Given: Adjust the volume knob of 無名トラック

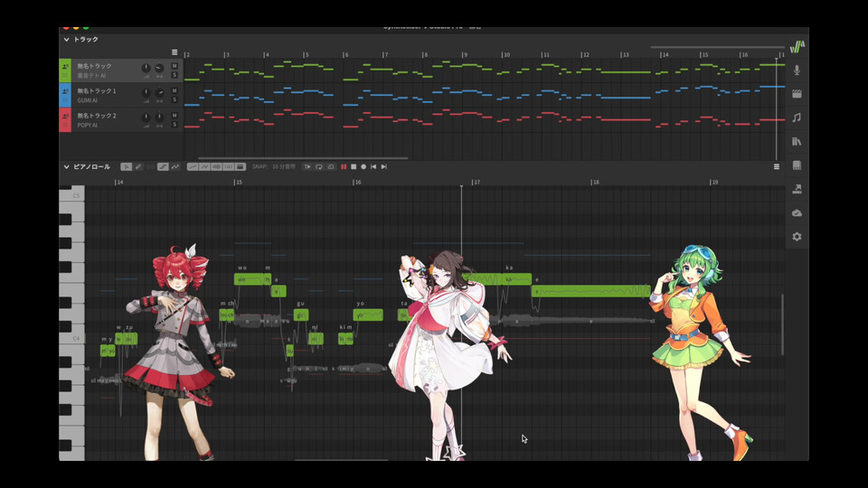Looking at the screenshot, I should (x=146, y=68).
